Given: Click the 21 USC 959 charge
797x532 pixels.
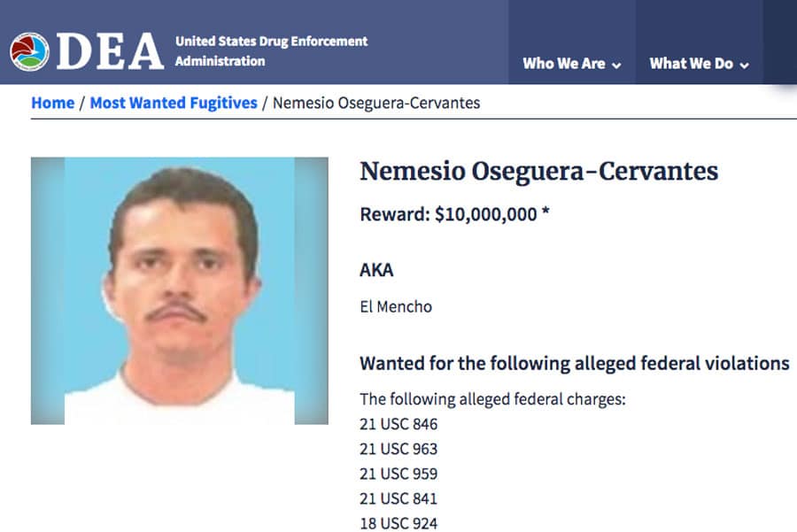Looking at the screenshot, I should [398, 474].
